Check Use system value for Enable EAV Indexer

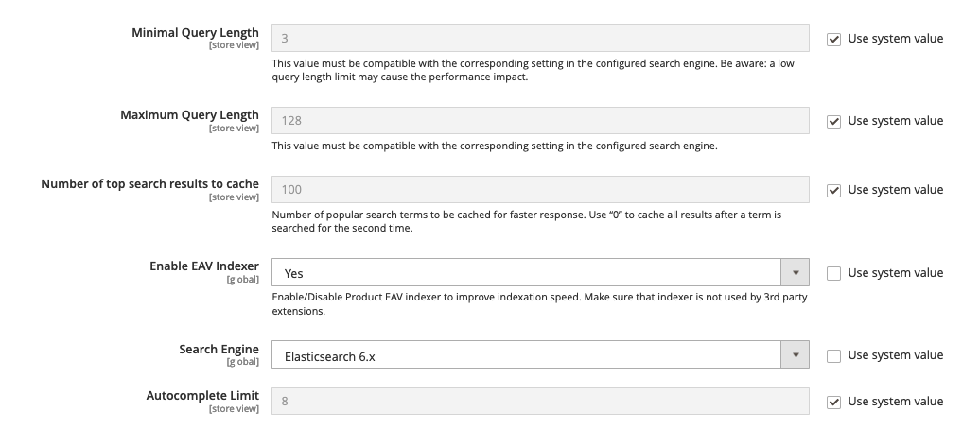click(x=833, y=273)
